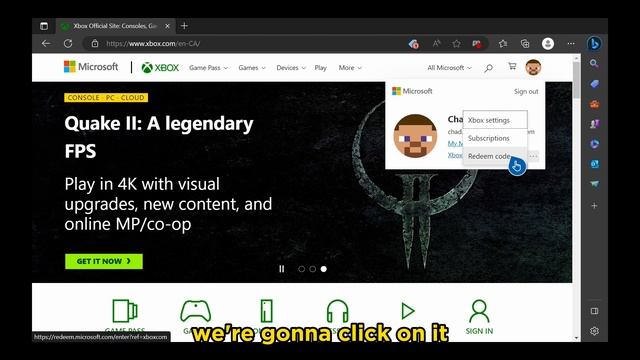Select the second carousel slide dot
Screen dimensions: 640x360
[313, 269]
